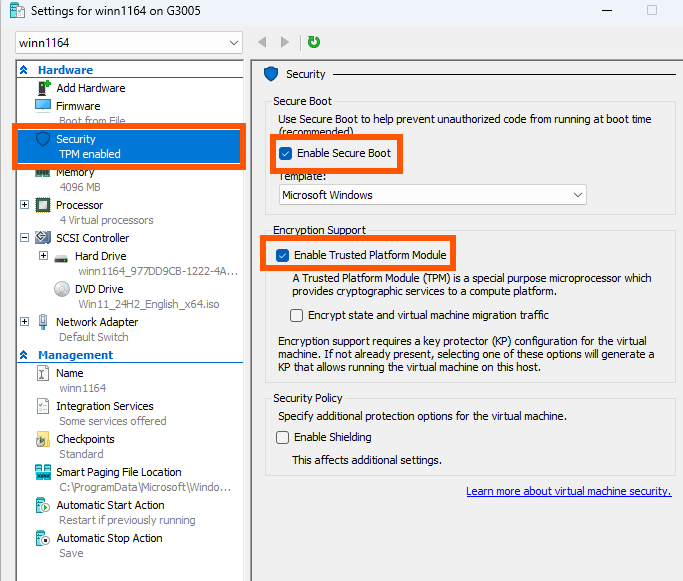The height and width of the screenshot is (581, 683).
Task: Click the green refresh icon in toolbar
Action: [x=314, y=42]
